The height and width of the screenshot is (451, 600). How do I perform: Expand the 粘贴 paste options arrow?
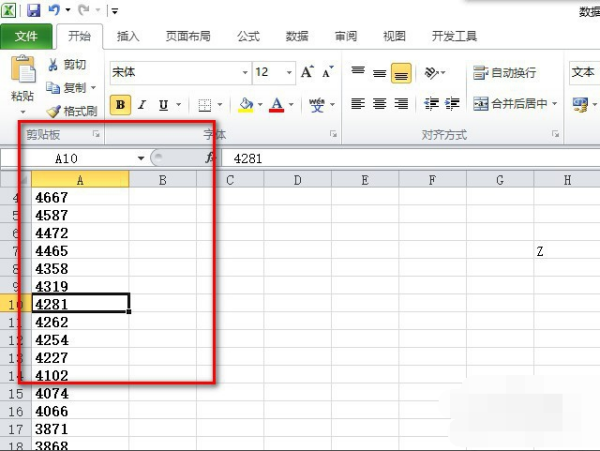pos(23,112)
